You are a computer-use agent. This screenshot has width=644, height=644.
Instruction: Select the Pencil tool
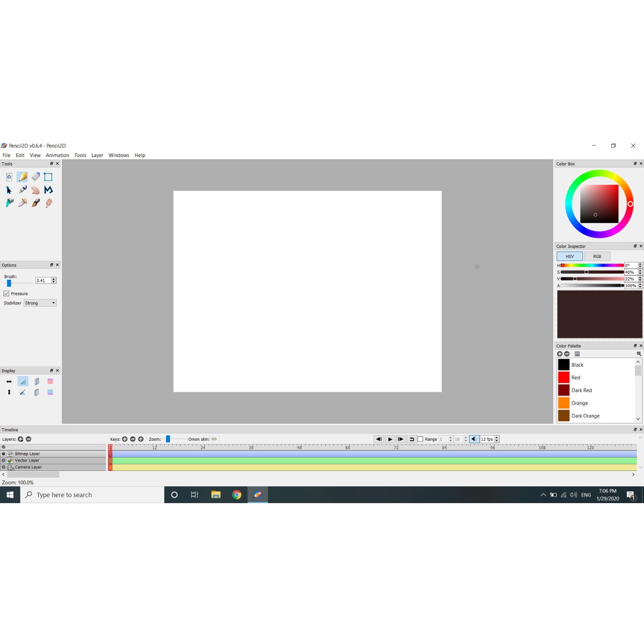[22, 177]
